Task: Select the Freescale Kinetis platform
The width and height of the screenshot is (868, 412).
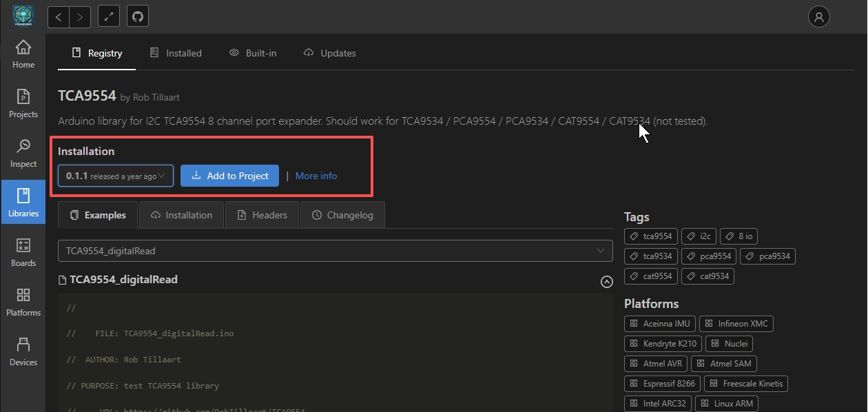Action: pyautogui.click(x=747, y=384)
